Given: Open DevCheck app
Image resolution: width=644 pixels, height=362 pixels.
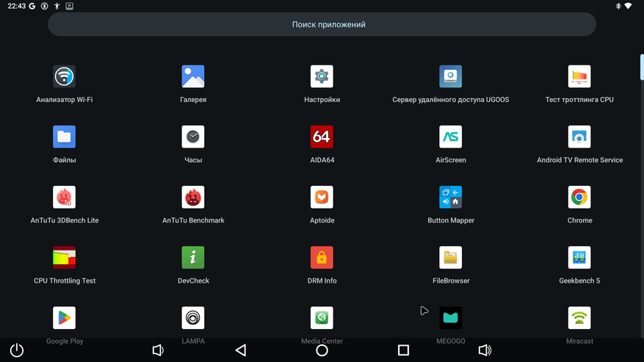Looking at the screenshot, I should [x=193, y=258].
